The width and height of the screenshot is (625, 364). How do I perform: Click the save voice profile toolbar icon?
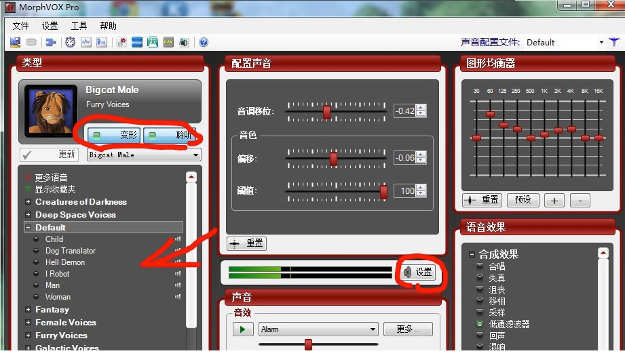(x=15, y=42)
